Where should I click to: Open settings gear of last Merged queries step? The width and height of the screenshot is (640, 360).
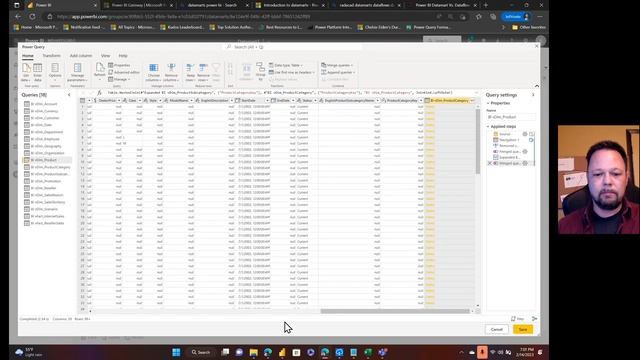[525, 163]
